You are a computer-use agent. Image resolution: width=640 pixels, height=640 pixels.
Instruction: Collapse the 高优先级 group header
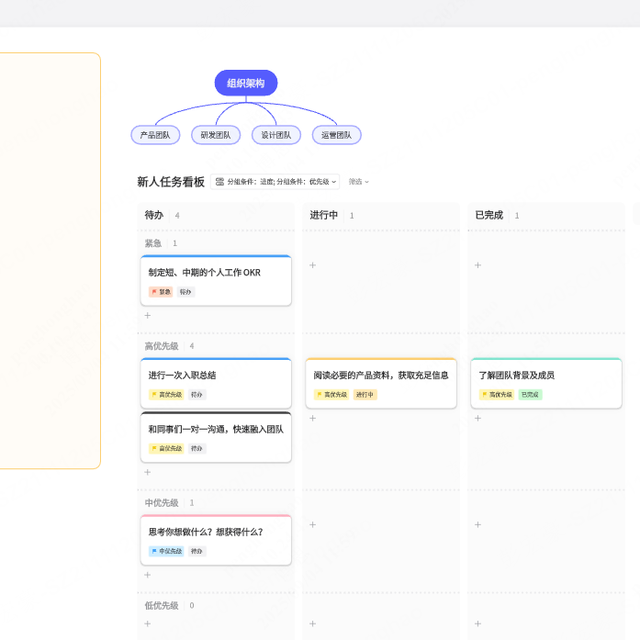[161, 346]
